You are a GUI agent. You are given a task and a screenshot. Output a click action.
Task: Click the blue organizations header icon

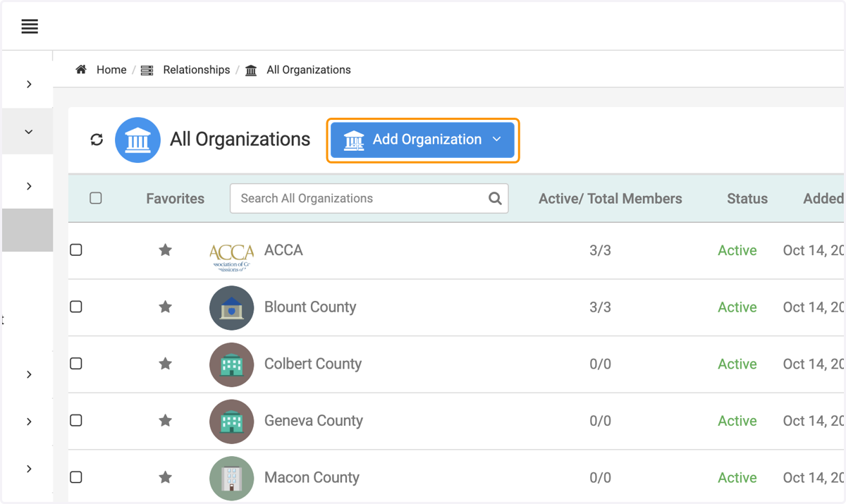137,140
